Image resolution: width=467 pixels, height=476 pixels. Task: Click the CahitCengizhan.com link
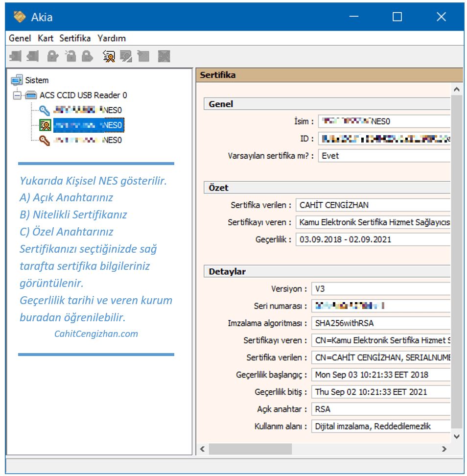click(x=96, y=334)
